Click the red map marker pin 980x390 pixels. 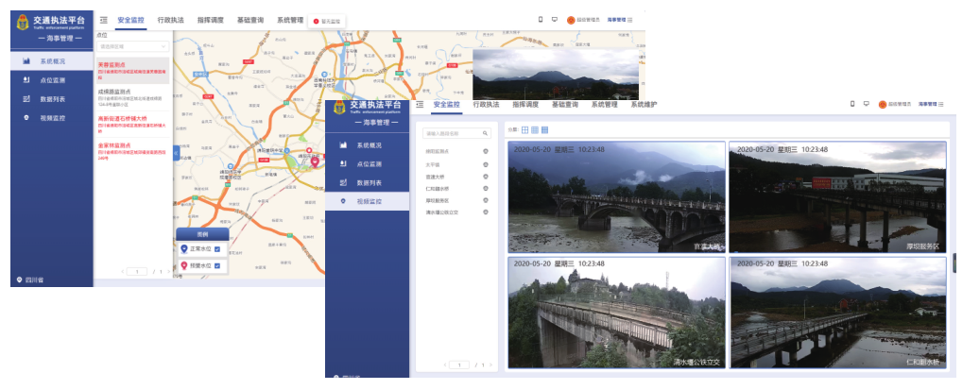click(317, 161)
